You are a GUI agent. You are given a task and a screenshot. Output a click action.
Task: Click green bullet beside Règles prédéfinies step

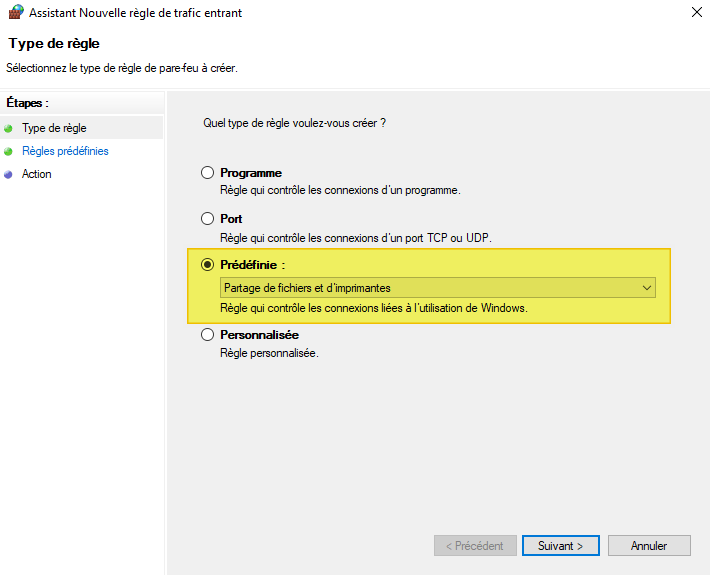pyautogui.click(x=9, y=151)
